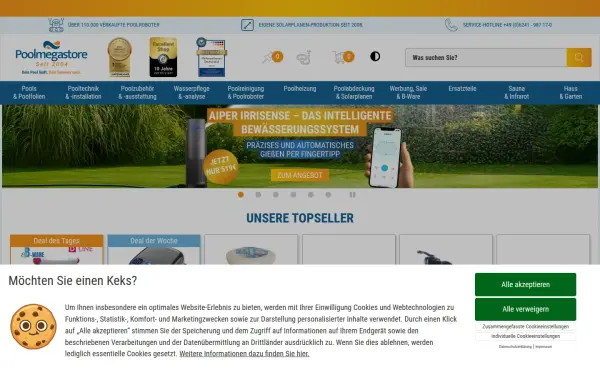The width and height of the screenshot is (600, 375).
Task: Open the Sauna & Infrarot menu
Action: [517, 93]
